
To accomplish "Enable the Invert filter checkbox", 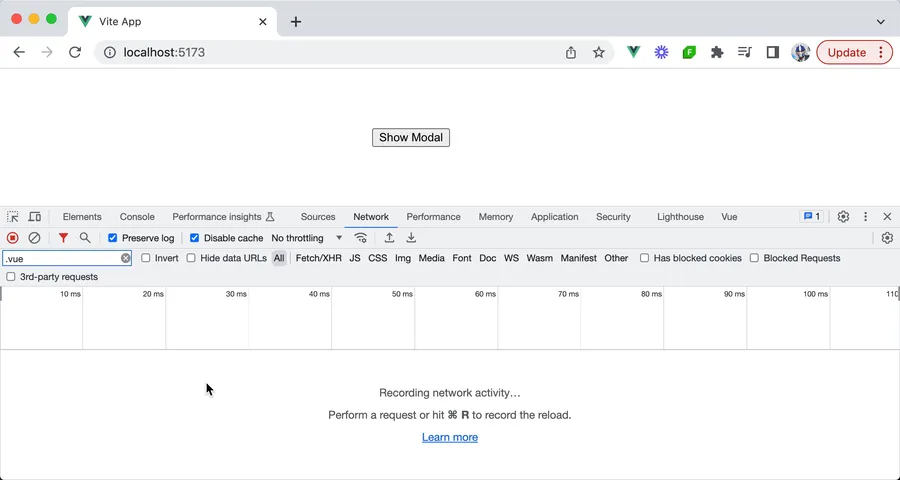I will point(146,258).
